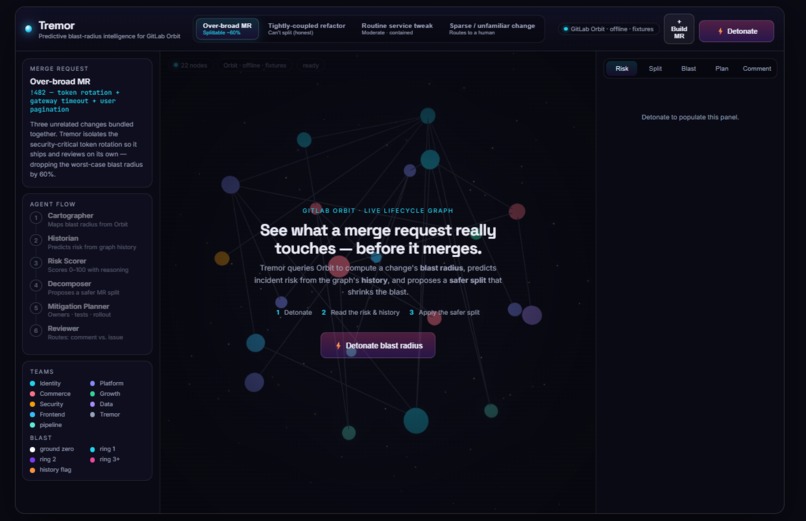Go to the Comment panel tab
Viewport: 806px width, 521px height.
pyautogui.click(x=757, y=68)
